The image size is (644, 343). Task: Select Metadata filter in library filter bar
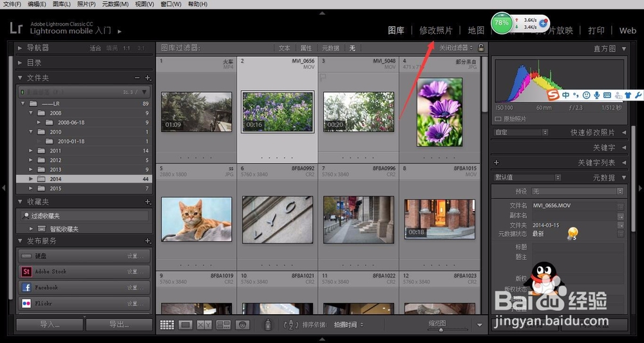click(x=330, y=48)
